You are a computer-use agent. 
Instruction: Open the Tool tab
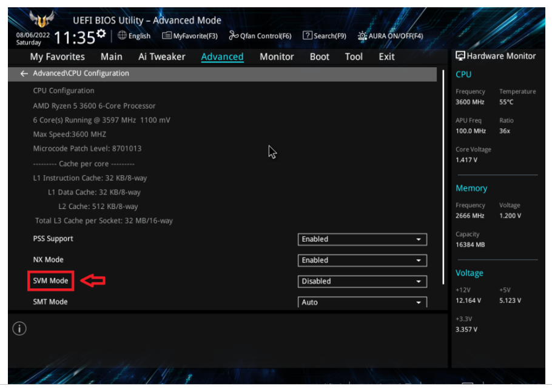click(x=354, y=56)
